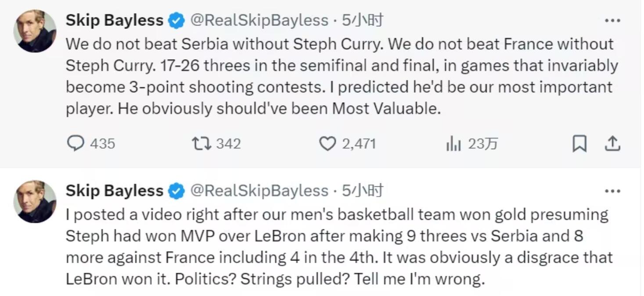
Task: Bookmark the first Skip Bayless tweet
Action: coord(579,144)
